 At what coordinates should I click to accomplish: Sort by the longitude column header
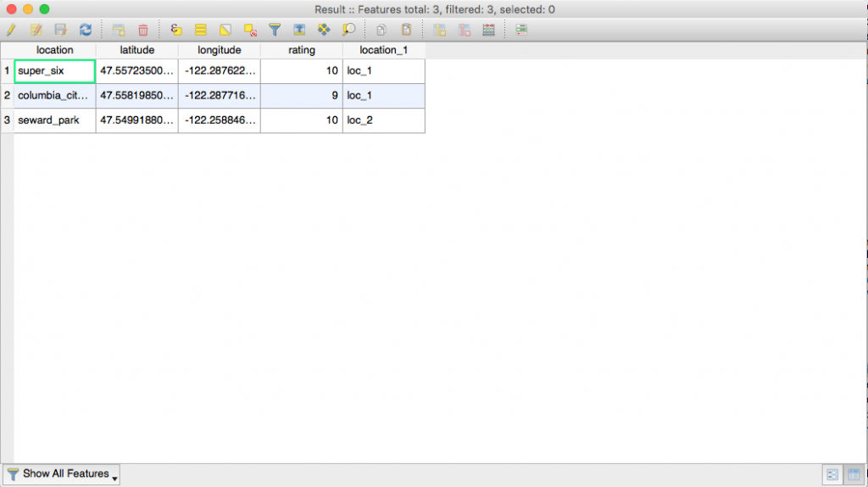pyautogui.click(x=220, y=50)
